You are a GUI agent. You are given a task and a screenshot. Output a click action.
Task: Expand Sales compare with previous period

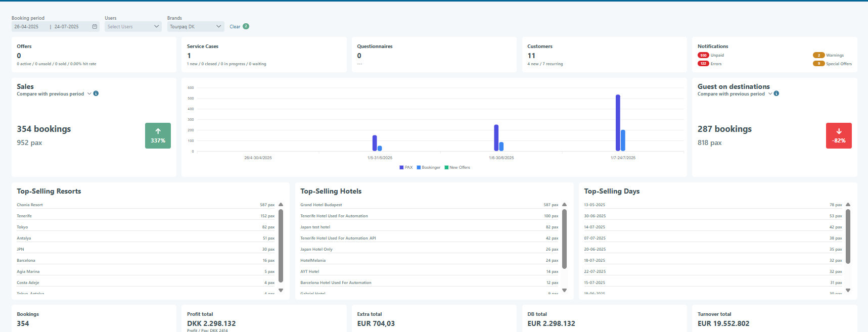click(89, 93)
